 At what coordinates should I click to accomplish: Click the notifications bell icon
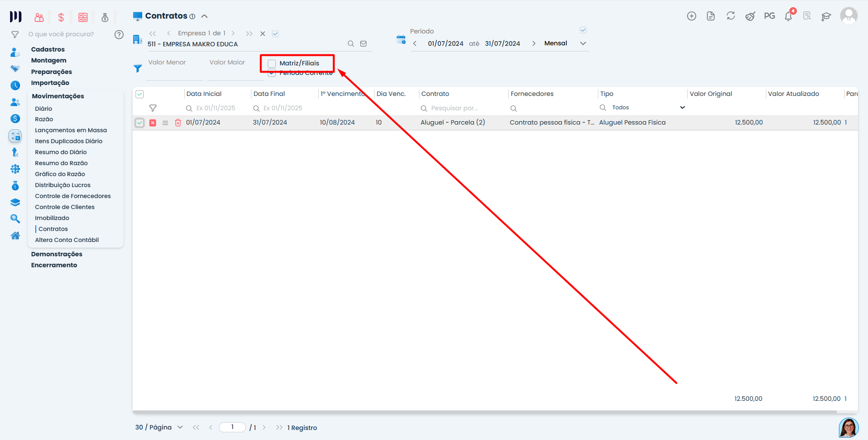[788, 17]
